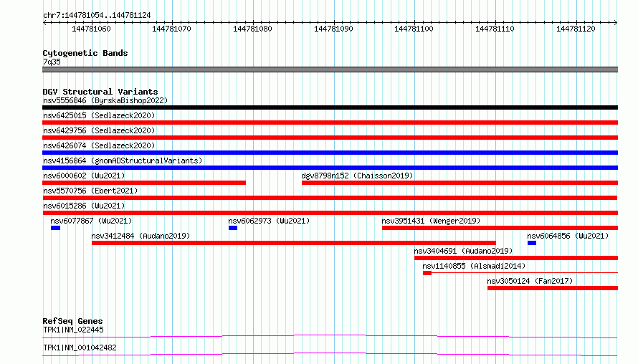
Task: Select the black nsv5556846 variant bar
Action: click(330, 107)
